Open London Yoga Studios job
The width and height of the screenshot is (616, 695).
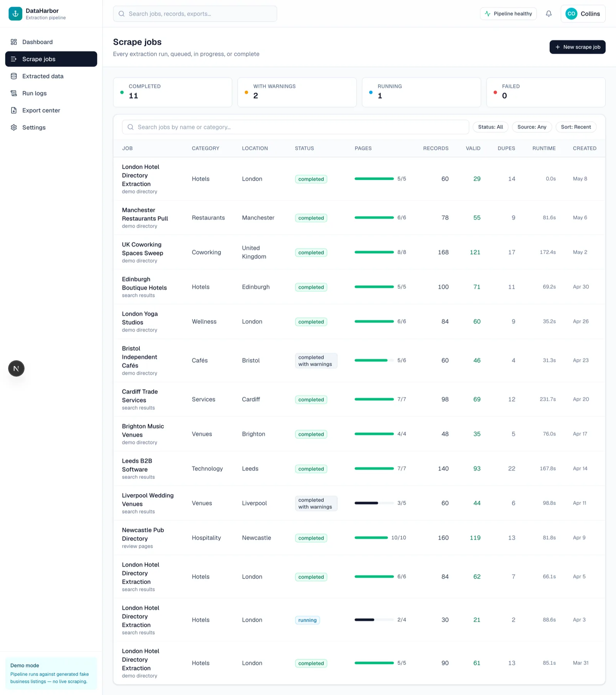pyautogui.click(x=140, y=318)
